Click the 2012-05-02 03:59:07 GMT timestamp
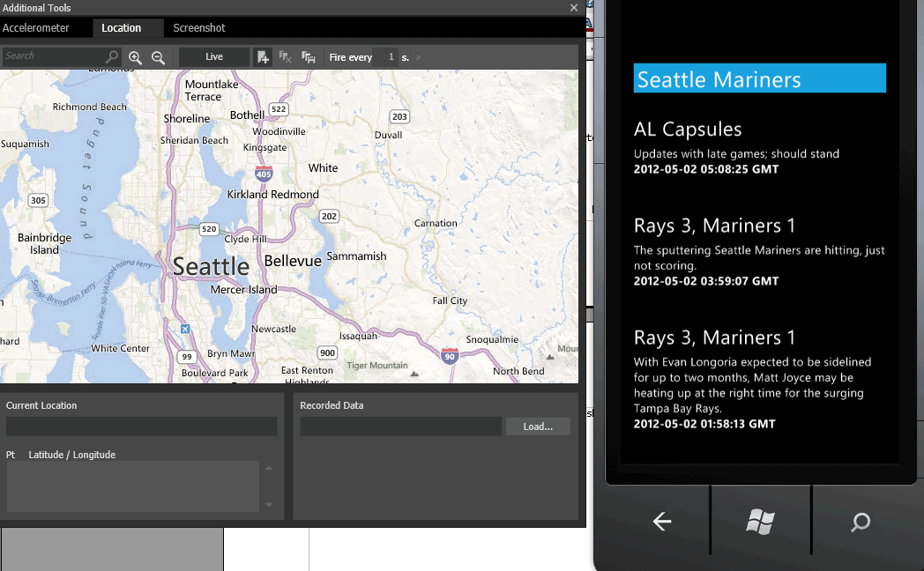The image size is (924, 571). pos(706,281)
